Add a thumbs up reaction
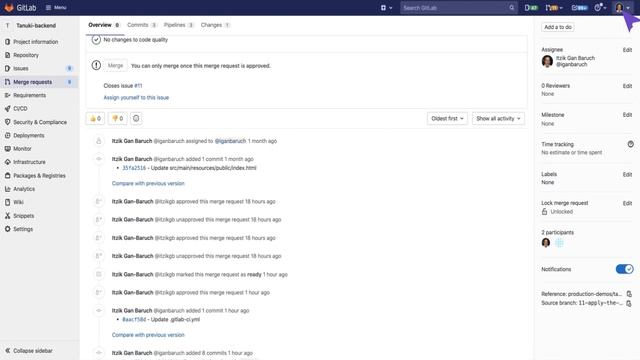This screenshot has height=360, width=640. point(95,118)
